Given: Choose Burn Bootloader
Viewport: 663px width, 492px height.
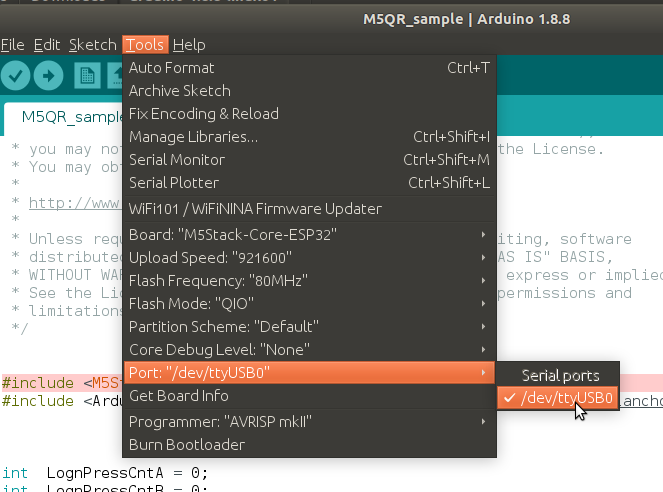Looking at the screenshot, I should 309,445.
